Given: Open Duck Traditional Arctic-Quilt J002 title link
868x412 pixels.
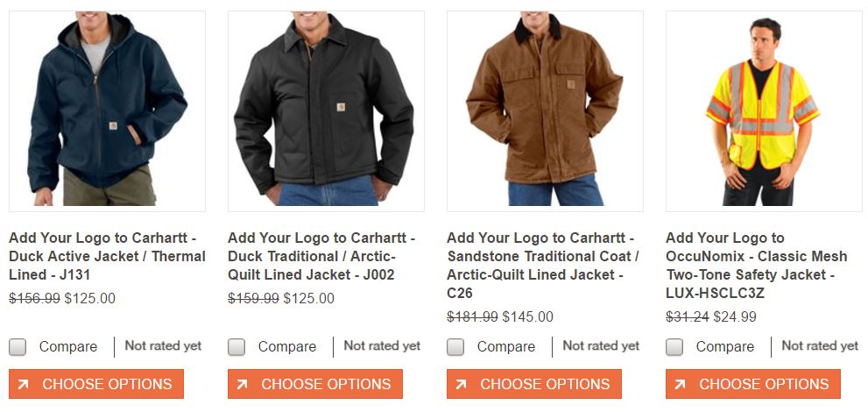Looking at the screenshot, I should (321, 256).
